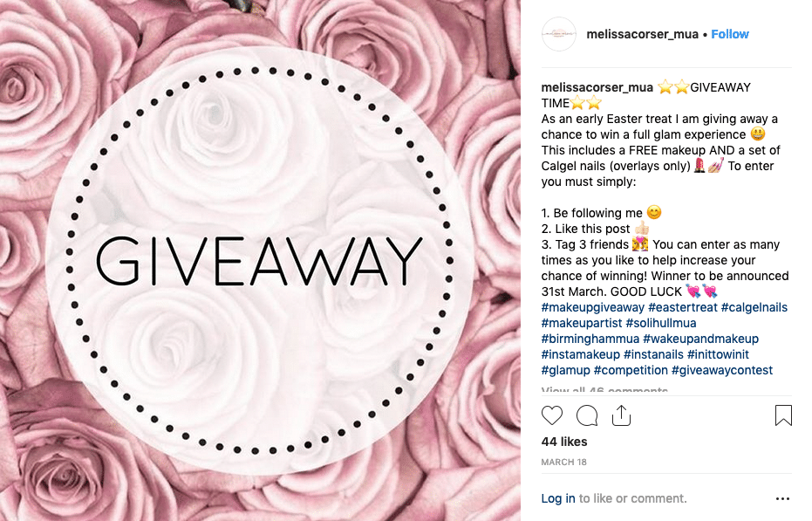Screen dimensions: 812x521
Task: Open the #eastertreat hashtag
Action: click(683, 307)
